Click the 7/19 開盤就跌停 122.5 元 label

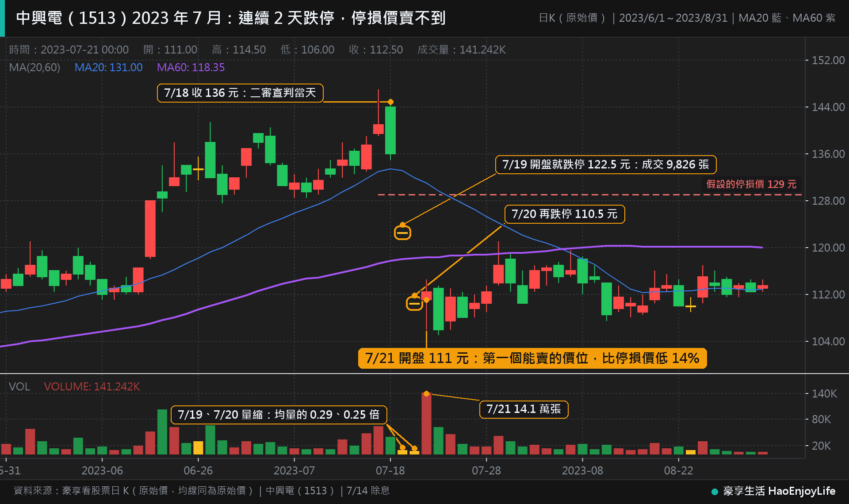(x=606, y=164)
